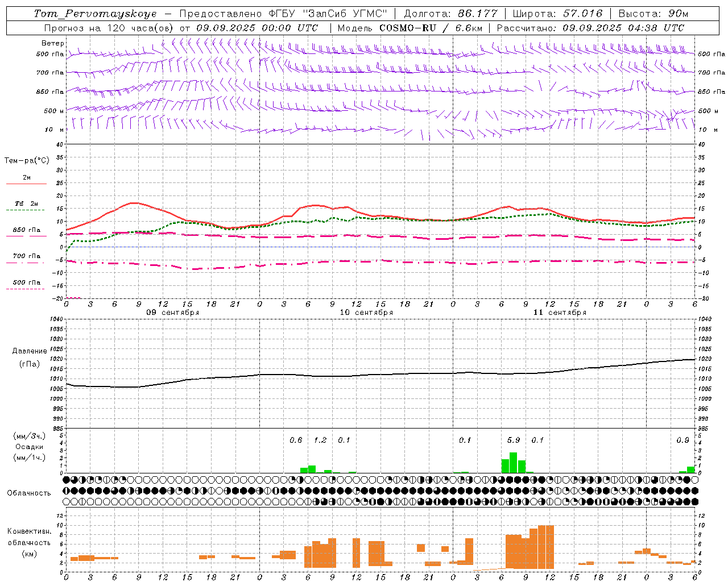Click the elevation text Высота: 90м
Image resolution: width=728 pixels, height=582 pixels.
[653, 14]
